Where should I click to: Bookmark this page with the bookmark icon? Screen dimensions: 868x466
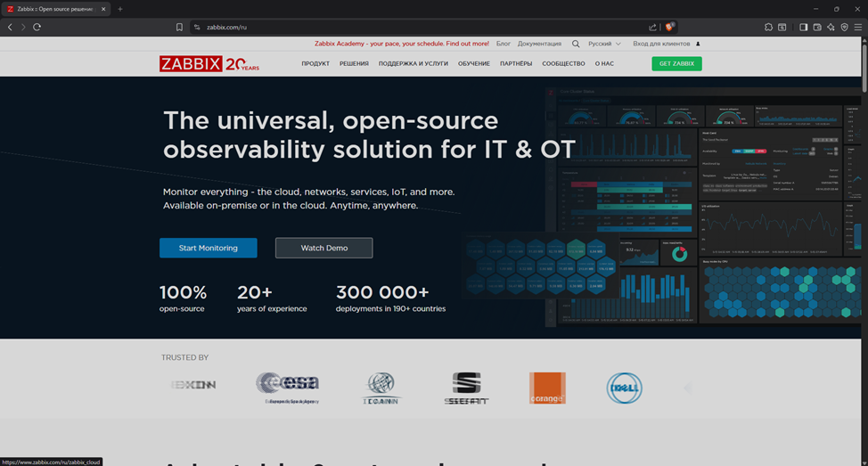179,27
